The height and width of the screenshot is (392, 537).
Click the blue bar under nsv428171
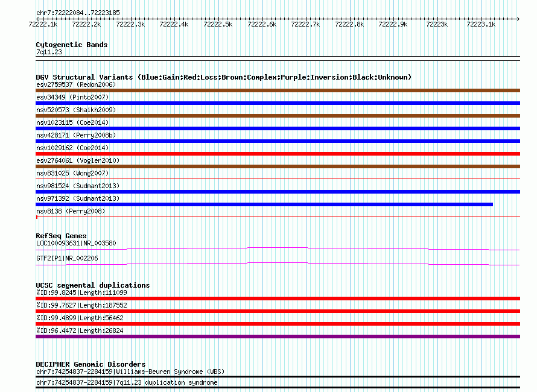(278, 141)
